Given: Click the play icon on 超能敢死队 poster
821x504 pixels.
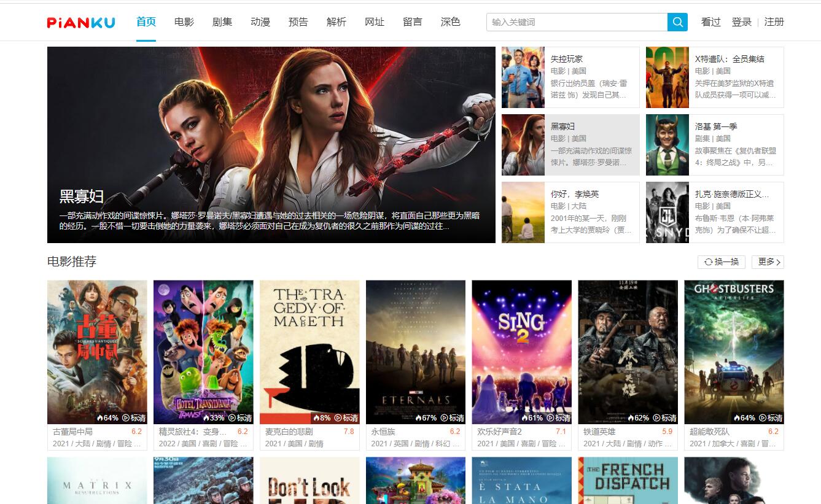Looking at the screenshot, I should [x=763, y=417].
